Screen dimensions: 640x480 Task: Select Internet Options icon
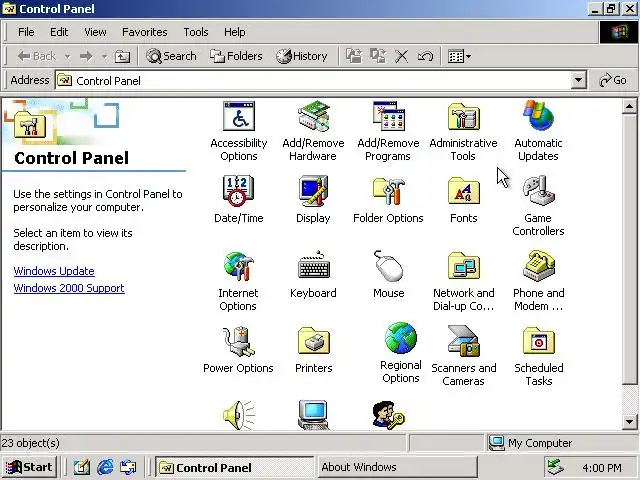pyautogui.click(x=239, y=267)
